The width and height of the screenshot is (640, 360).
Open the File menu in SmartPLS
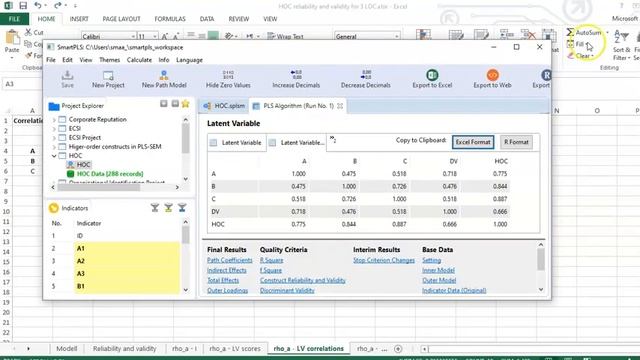click(x=51, y=60)
